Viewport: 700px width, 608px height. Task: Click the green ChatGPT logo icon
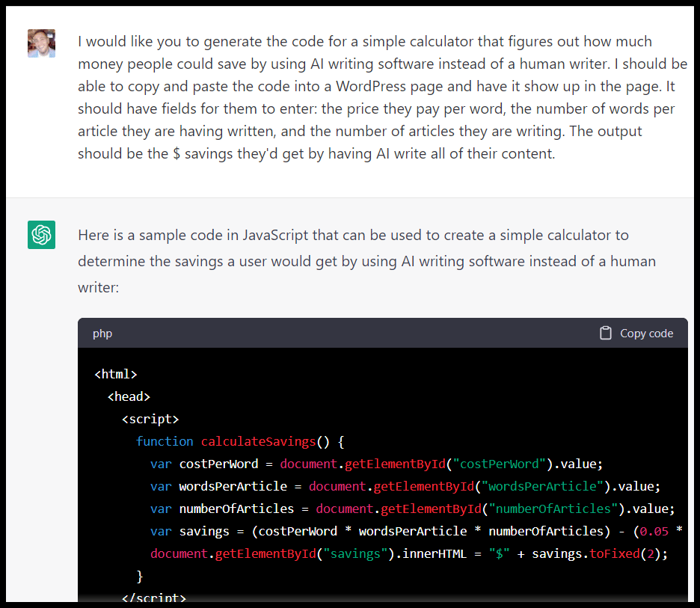coord(41,236)
